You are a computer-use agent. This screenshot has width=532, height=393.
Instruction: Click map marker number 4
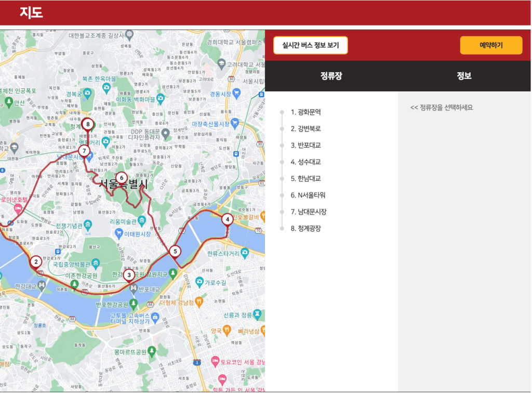pyautogui.click(x=227, y=219)
